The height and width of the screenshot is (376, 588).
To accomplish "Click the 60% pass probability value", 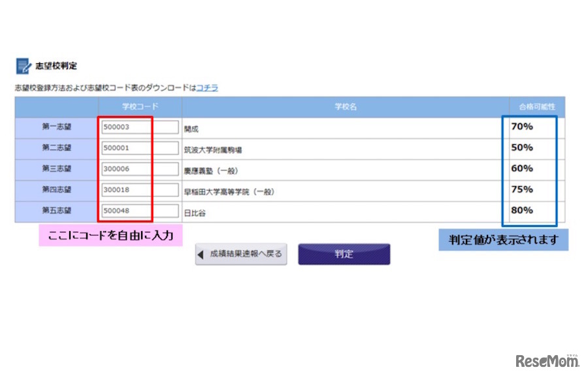I will [x=522, y=168].
